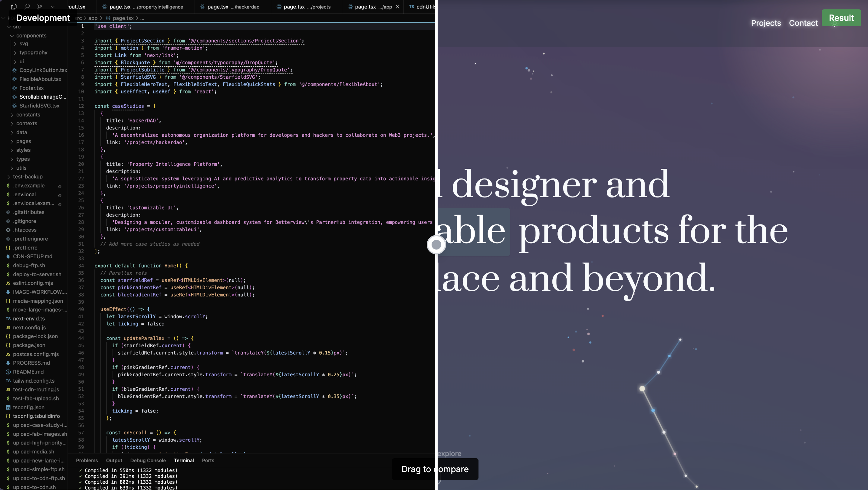Click the gear icon beside .htaccess

(x=8, y=230)
